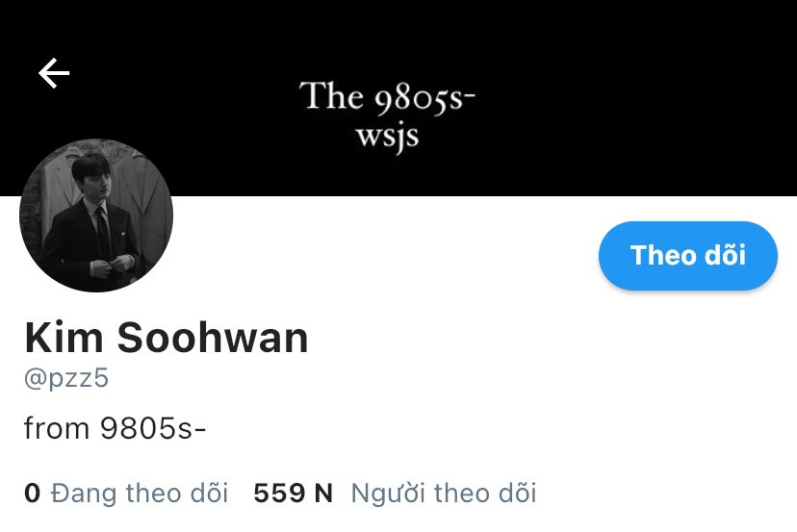The width and height of the screenshot is (797, 532).
Task: Click the Kim Soohwan display name
Action: (x=167, y=338)
